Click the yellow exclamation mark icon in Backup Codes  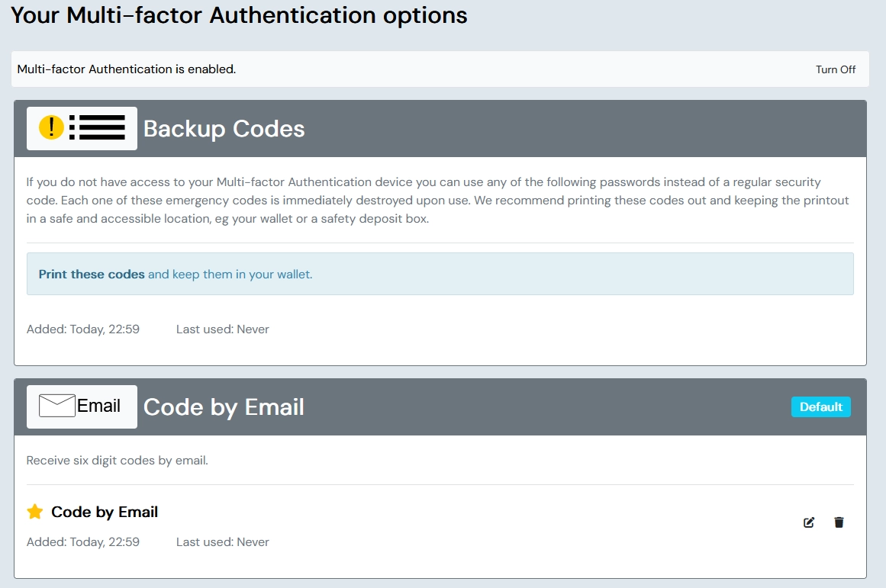coord(51,127)
